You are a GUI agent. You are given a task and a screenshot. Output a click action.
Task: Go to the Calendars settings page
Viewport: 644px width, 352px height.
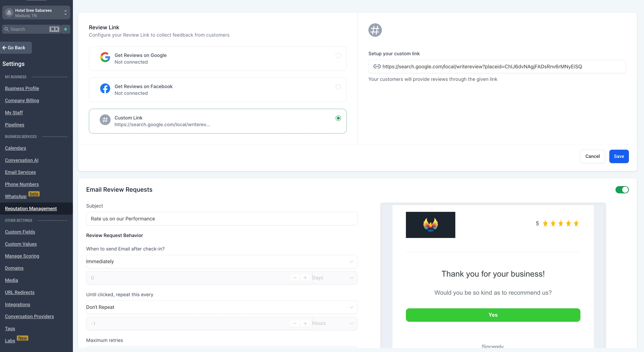pos(15,148)
